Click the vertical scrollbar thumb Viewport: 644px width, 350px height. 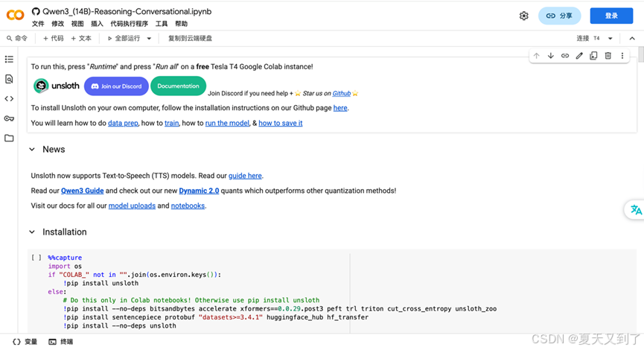pos(641,54)
